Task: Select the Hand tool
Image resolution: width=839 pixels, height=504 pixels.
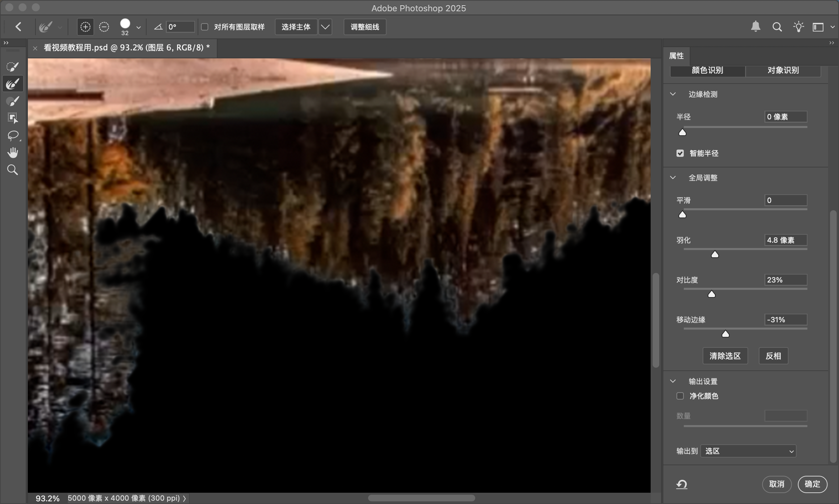Action: [13, 153]
